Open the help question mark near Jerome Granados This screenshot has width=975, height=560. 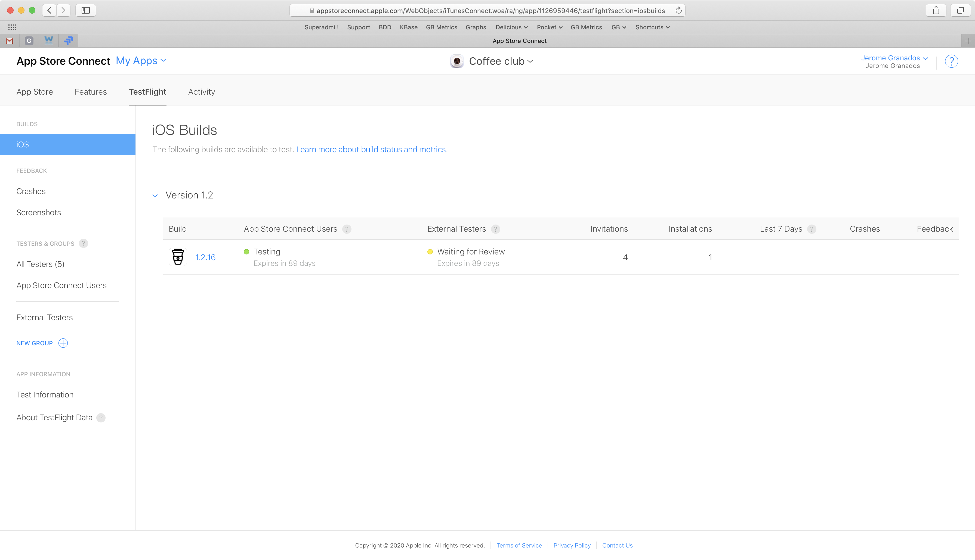coord(951,61)
